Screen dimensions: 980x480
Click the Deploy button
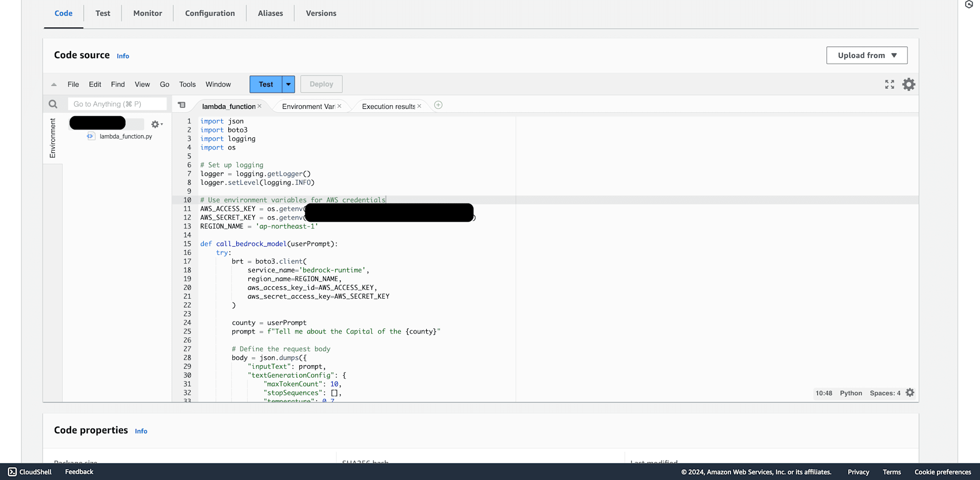click(321, 84)
